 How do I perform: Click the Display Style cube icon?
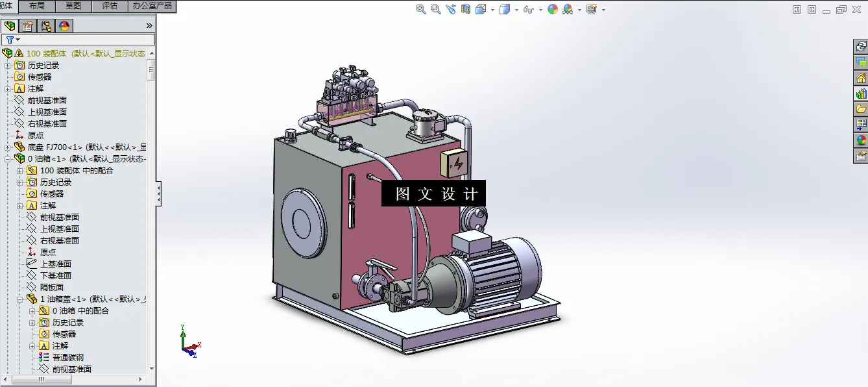coord(505,9)
